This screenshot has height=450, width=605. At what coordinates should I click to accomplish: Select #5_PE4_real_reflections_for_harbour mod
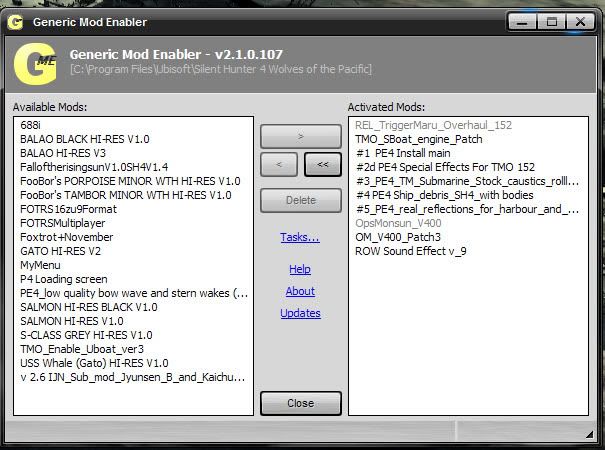[467, 209]
